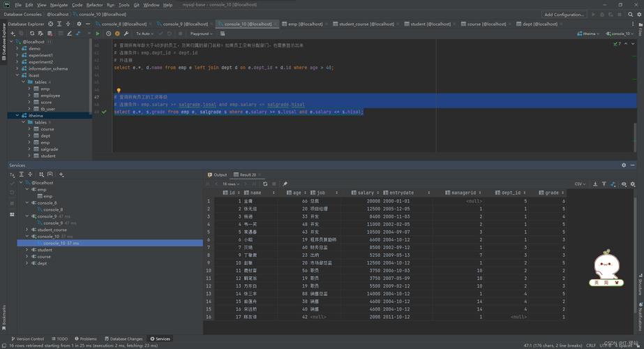Reload the result grid data
The width and height of the screenshot is (644, 349).
pyautogui.click(x=264, y=184)
